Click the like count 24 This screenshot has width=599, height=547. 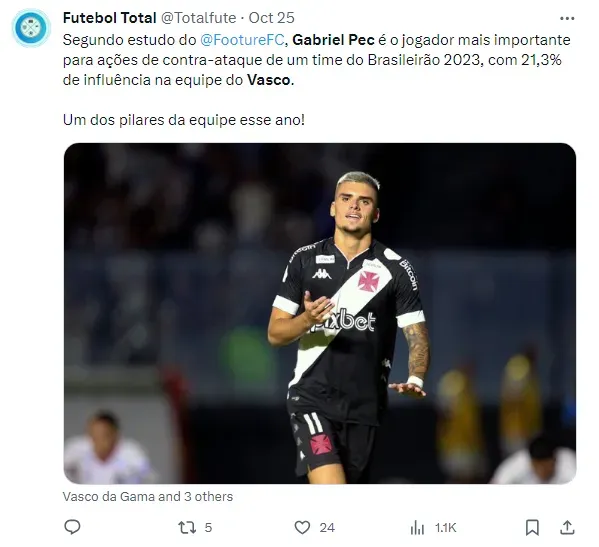click(327, 528)
